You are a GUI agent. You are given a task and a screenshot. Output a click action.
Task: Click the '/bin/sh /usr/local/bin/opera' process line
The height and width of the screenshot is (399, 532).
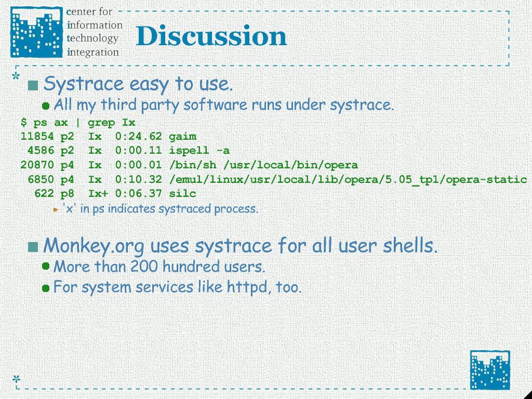(x=189, y=165)
